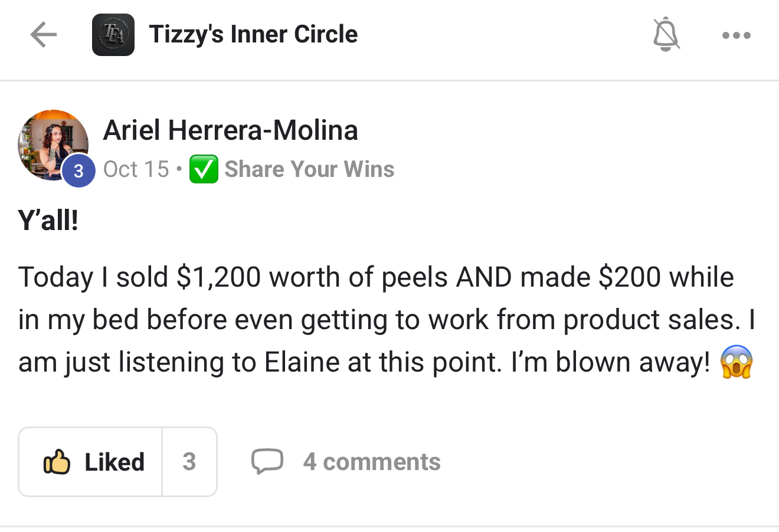
Task: Click the green checkmark category icon
Action: click(204, 170)
